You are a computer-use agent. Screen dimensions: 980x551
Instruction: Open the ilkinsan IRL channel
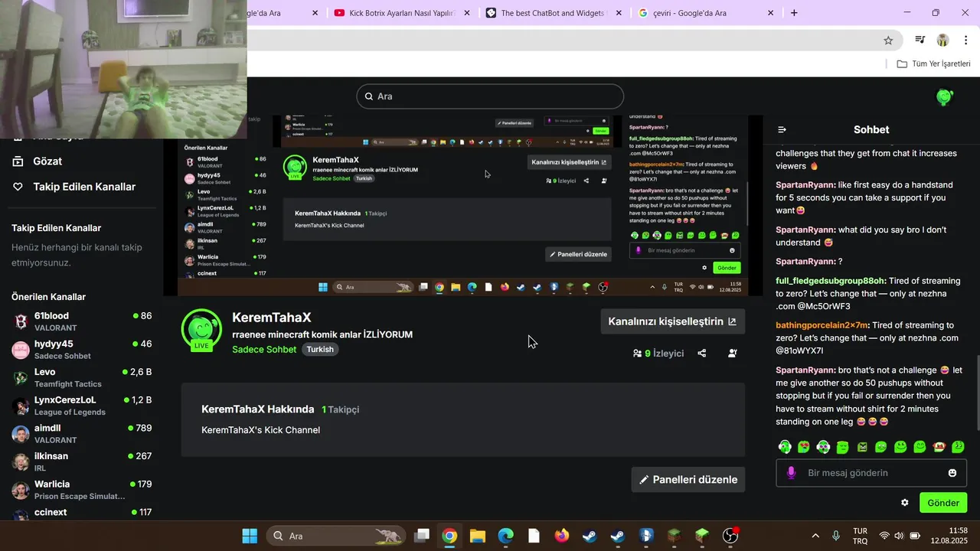coord(82,461)
